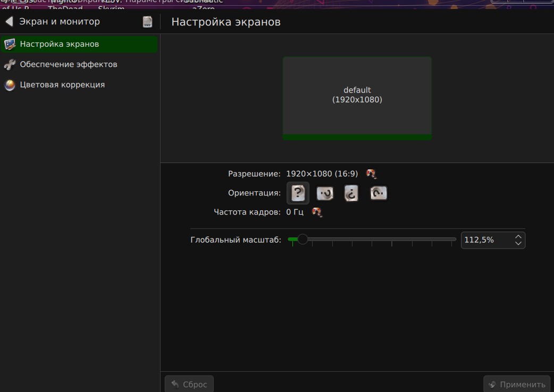Select the rotated right orientation button

[x=379, y=193]
